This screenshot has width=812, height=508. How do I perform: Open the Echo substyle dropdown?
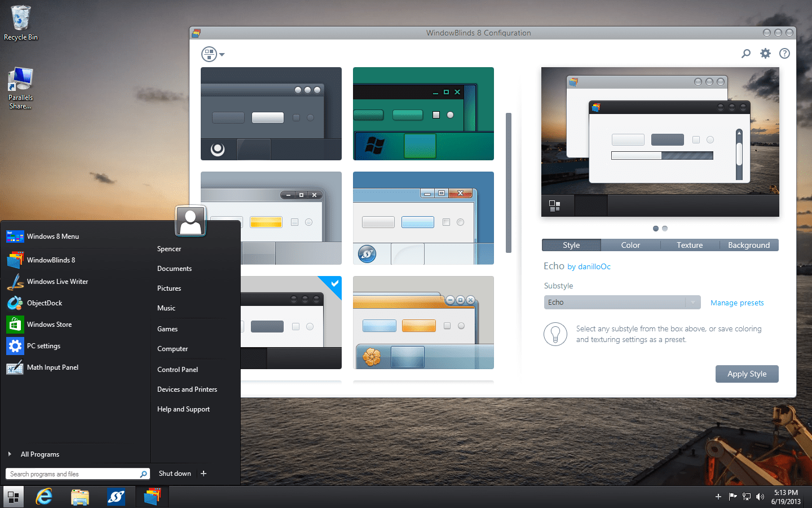pos(692,302)
